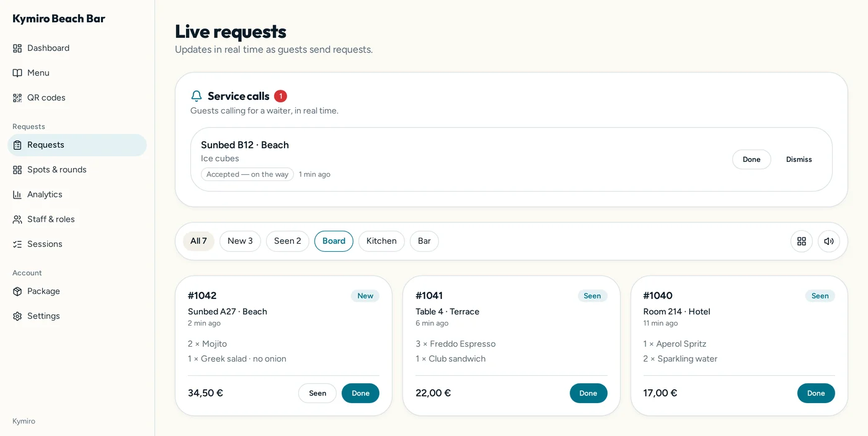Toggle the Board view filter

click(334, 241)
